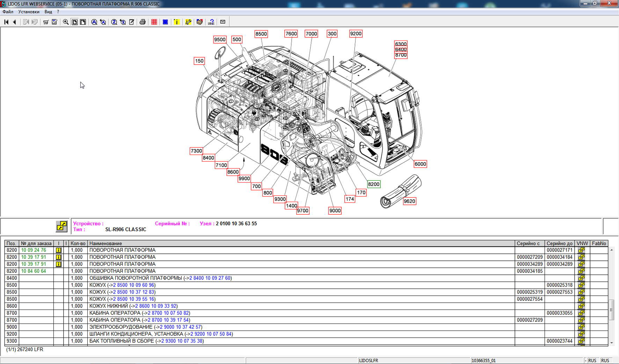Click the yellow info toolbar icon
Image resolution: width=619 pixels, height=364 pixels.
pyautogui.click(x=177, y=22)
